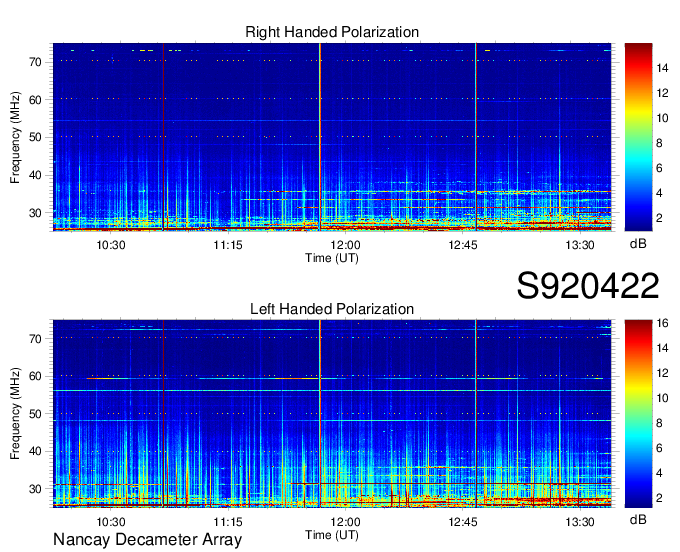Click the Right Handed Polarization spectrogram image
Viewport: 680px width, 552px height.
coord(332,137)
